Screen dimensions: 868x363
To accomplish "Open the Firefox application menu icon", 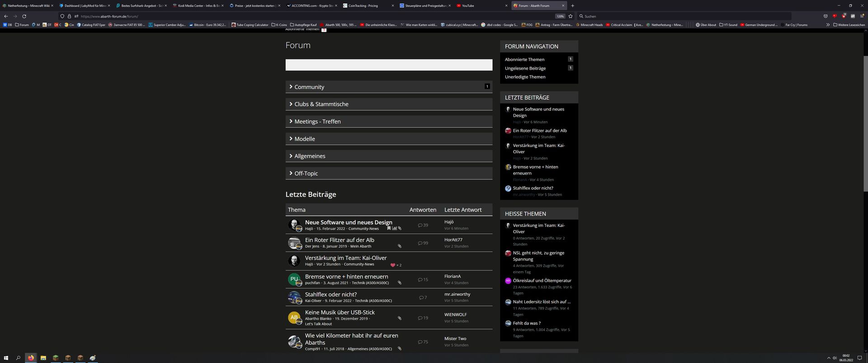I will (x=862, y=16).
